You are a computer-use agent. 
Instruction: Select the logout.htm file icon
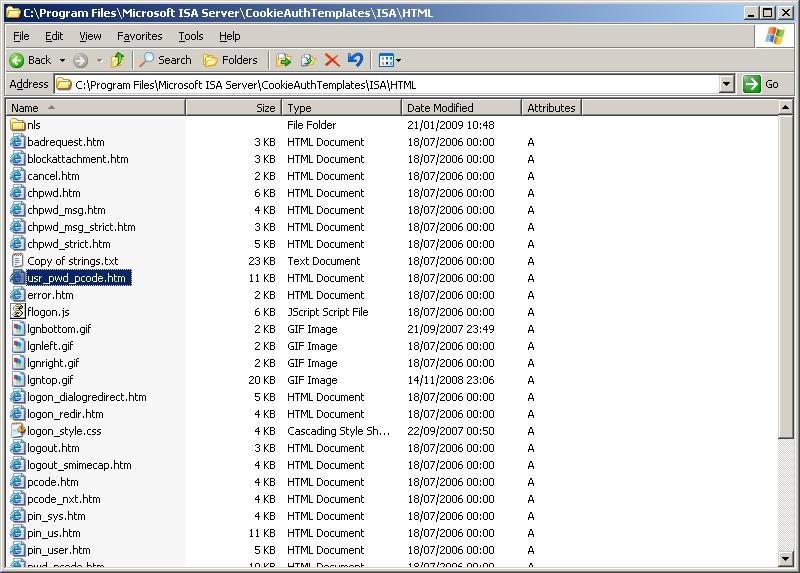tap(17, 448)
